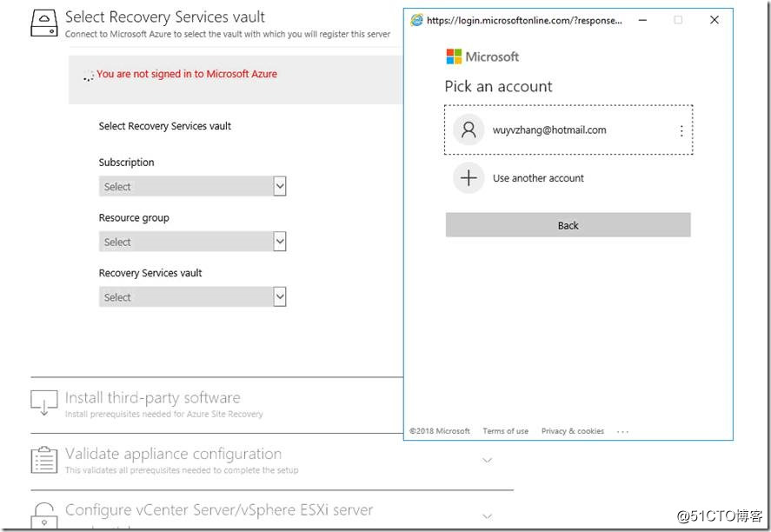Click the Install third-party software download icon

pyautogui.click(x=43, y=402)
